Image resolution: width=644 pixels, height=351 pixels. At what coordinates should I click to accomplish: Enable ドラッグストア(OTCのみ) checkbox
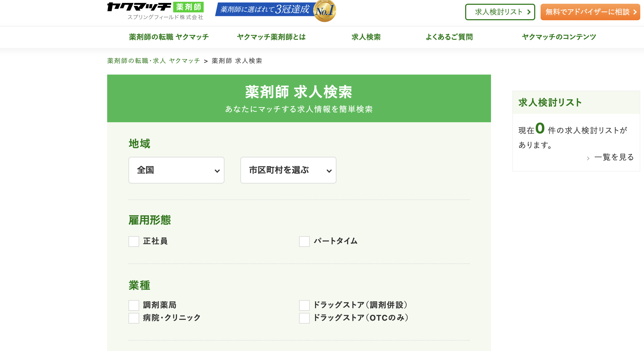[304, 318]
